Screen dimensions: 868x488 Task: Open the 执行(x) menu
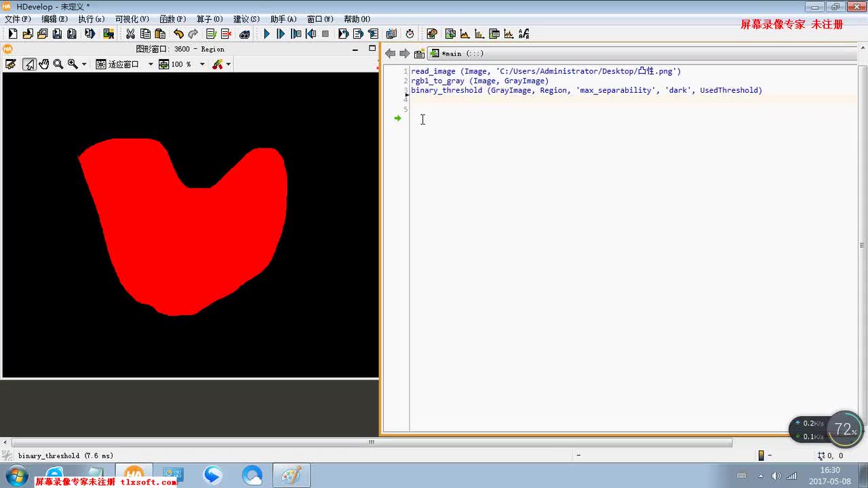point(91,19)
